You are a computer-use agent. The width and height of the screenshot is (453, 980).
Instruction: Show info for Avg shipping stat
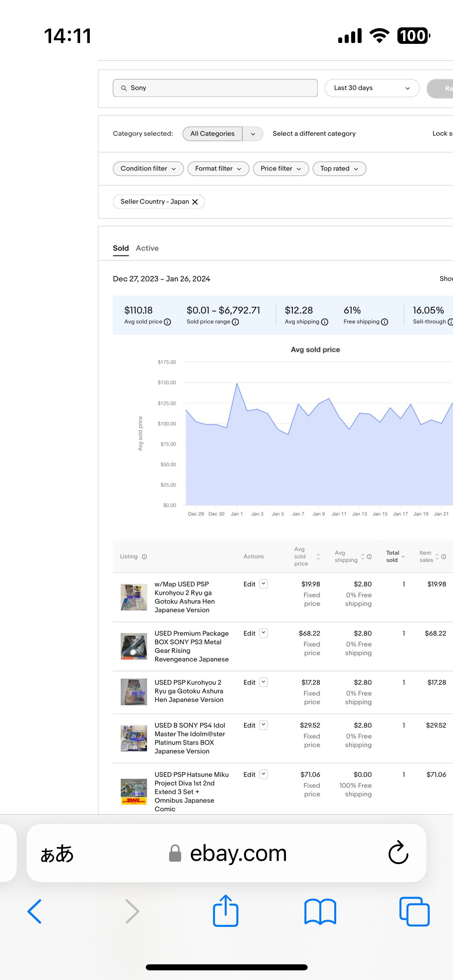325,322
